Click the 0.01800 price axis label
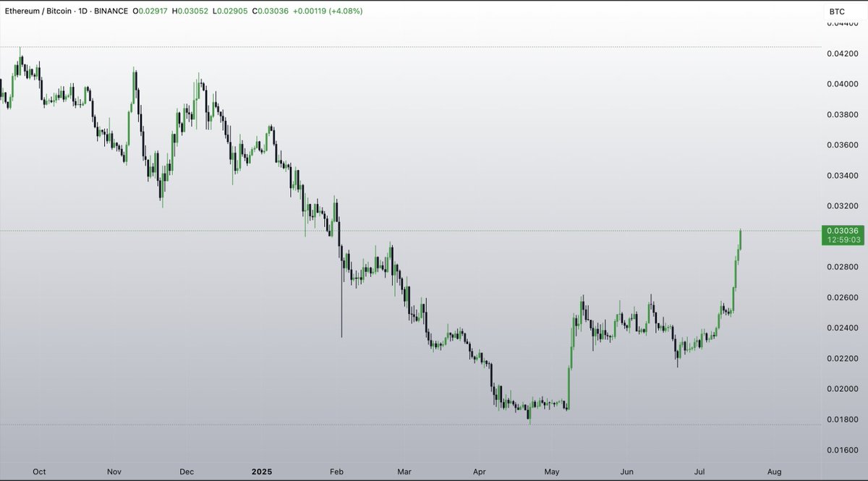The height and width of the screenshot is (481, 868). (x=843, y=420)
